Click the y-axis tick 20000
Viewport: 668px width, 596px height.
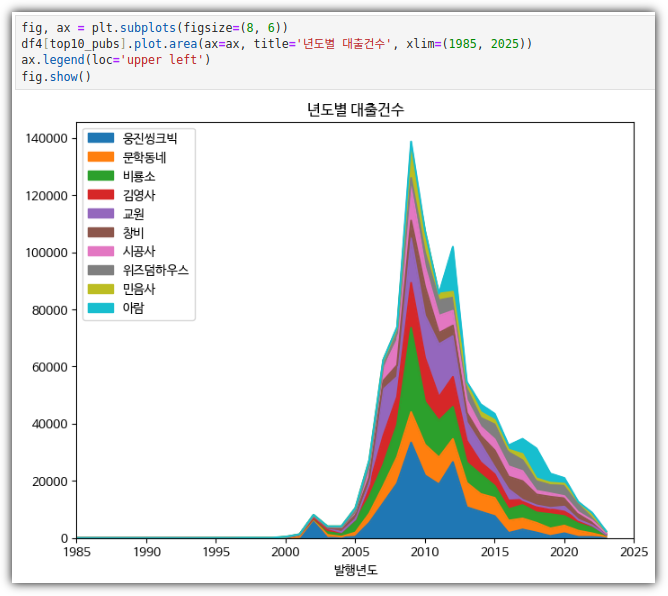point(50,481)
